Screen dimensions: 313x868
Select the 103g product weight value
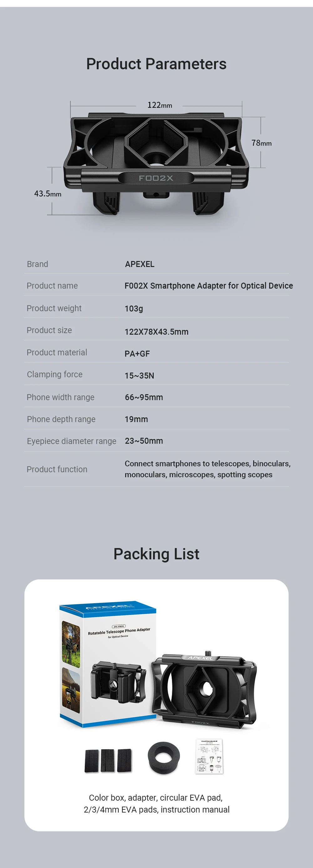click(134, 309)
